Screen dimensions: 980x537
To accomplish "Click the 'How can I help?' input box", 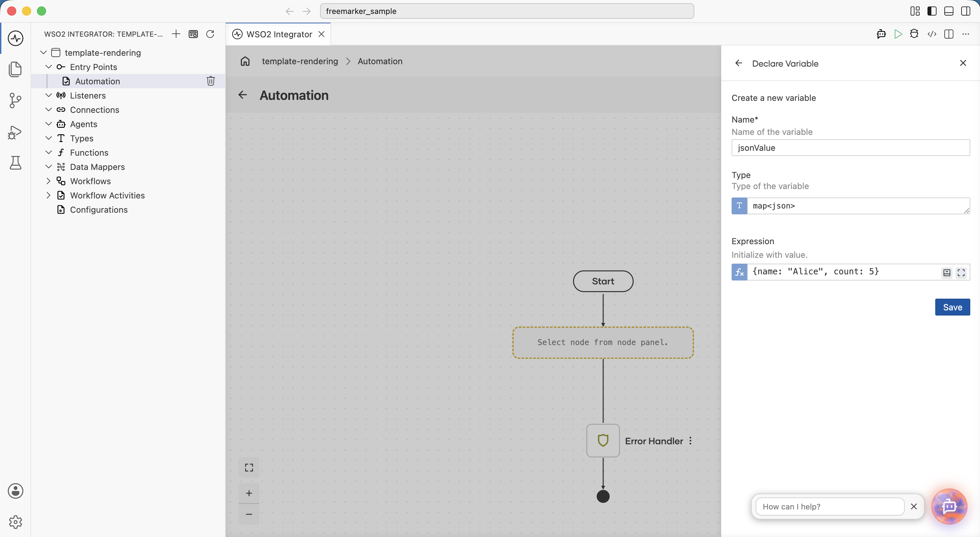I will coord(829,507).
